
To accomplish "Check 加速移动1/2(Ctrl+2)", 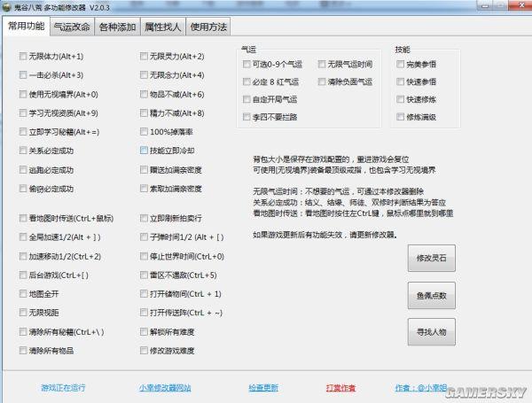I will click(x=23, y=256).
